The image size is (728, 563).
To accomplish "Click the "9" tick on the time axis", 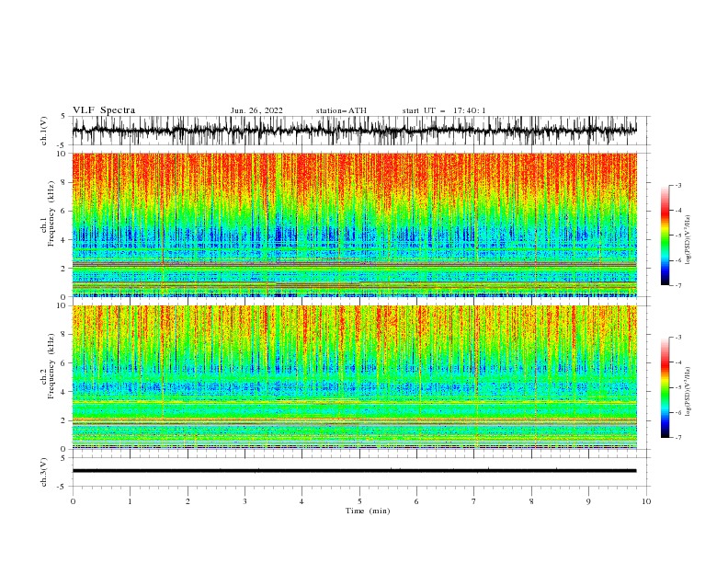I will (x=588, y=501).
